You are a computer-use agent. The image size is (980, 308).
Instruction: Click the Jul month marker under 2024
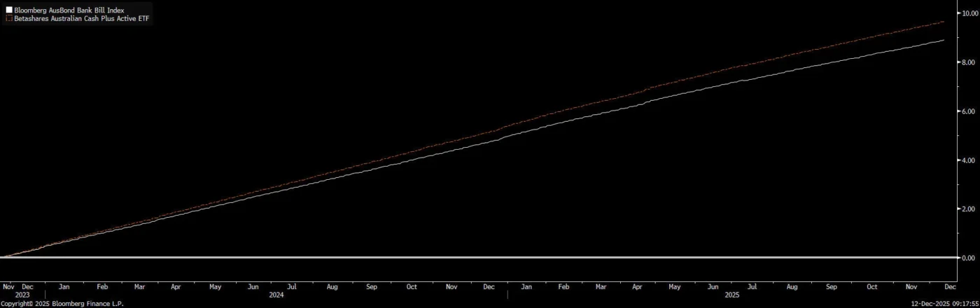pyautogui.click(x=292, y=286)
